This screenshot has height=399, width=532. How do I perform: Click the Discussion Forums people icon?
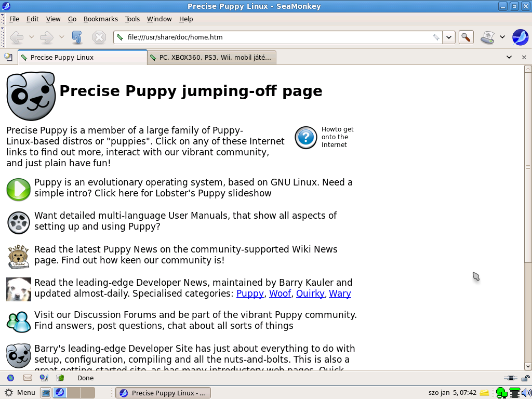coord(19,322)
